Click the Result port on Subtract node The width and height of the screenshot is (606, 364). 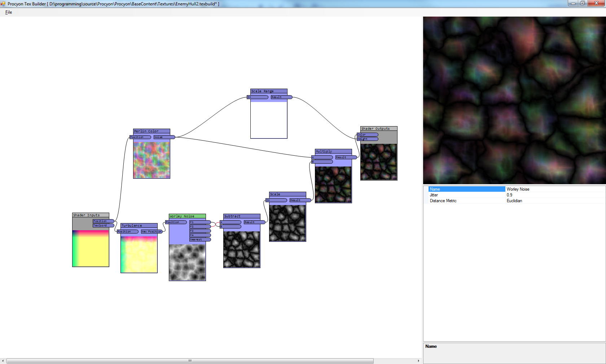tap(254, 222)
